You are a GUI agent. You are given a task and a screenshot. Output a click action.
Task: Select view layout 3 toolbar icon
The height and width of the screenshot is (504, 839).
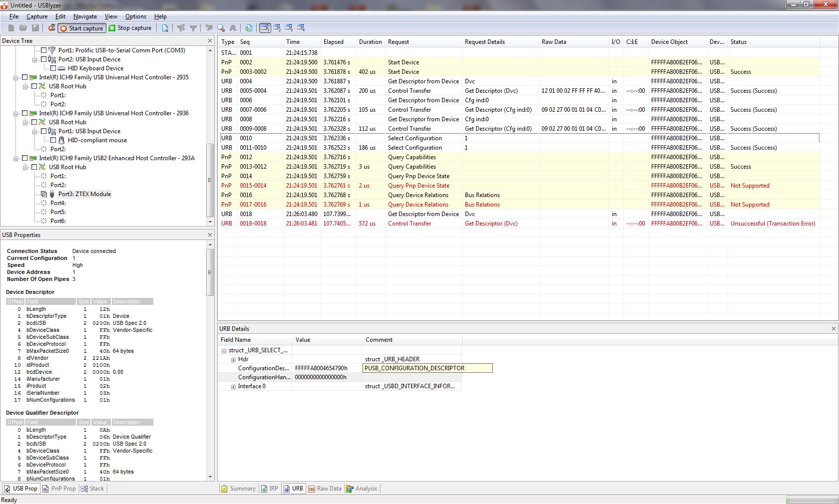[289, 28]
